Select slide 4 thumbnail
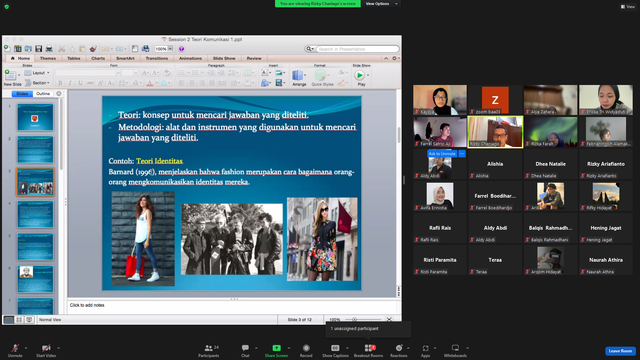 point(35,214)
